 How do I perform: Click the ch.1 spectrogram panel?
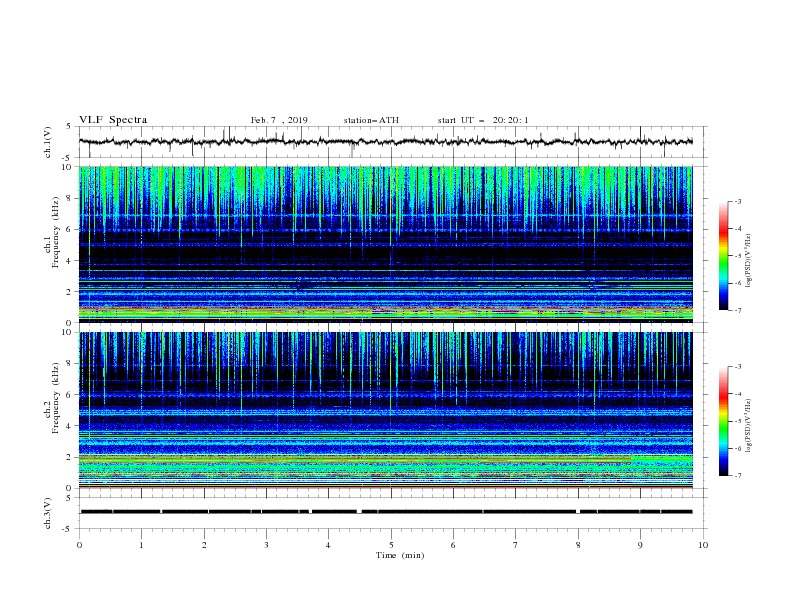386,244
